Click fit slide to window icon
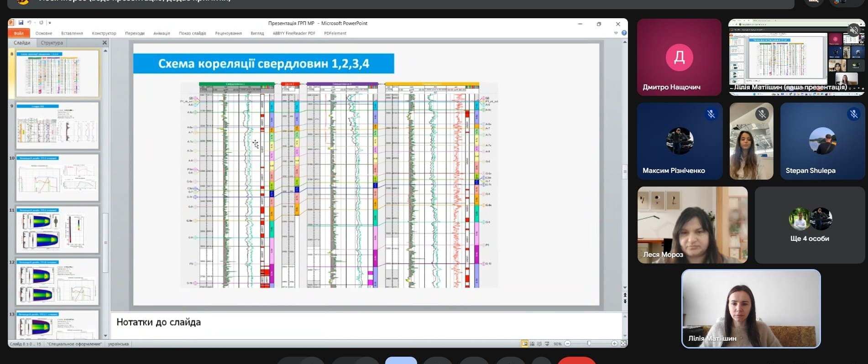The image size is (868, 364). pos(623,344)
